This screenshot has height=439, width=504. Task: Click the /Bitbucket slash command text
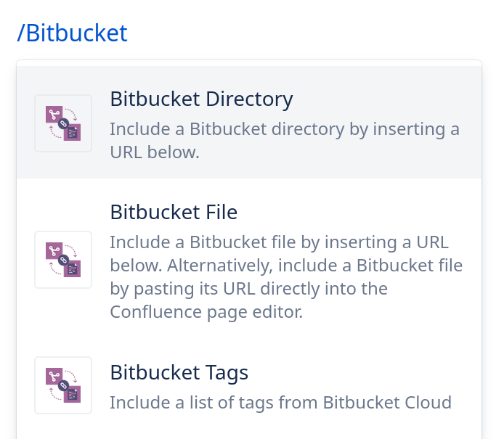tap(73, 33)
